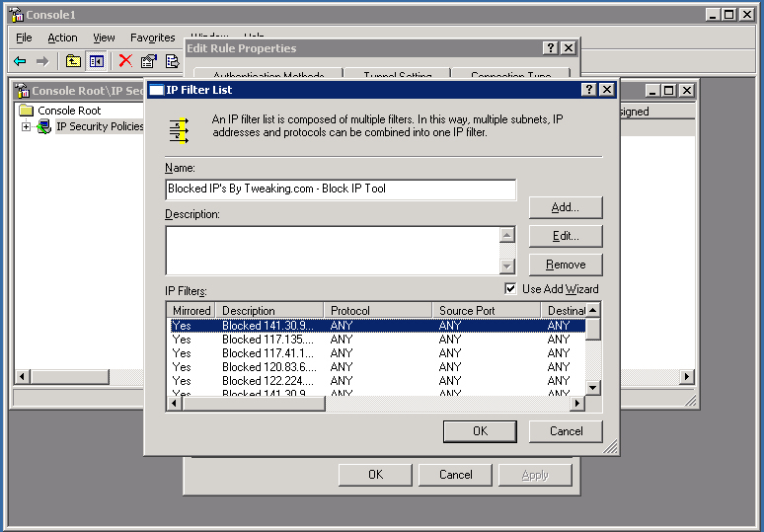Viewport: 764px width, 532px height.
Task: Expand the IP Security Policies tree node
Action: 27,126
